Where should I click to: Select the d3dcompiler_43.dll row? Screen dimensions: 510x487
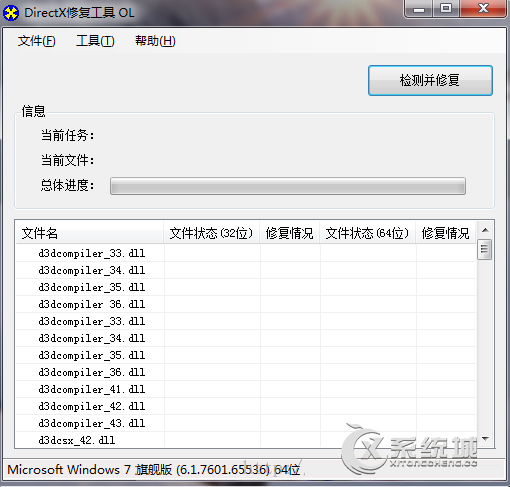pyautogui.click(x=246, y=423)
